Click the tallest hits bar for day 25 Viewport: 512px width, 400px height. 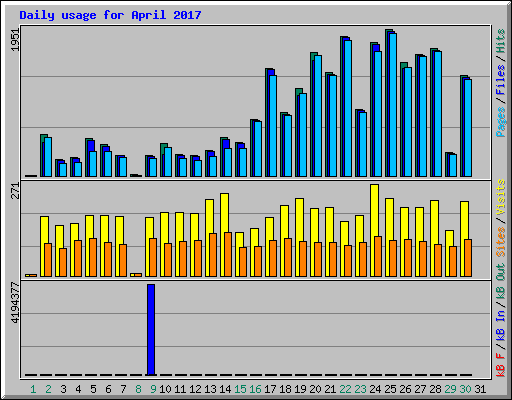click(x=387, y=103)
